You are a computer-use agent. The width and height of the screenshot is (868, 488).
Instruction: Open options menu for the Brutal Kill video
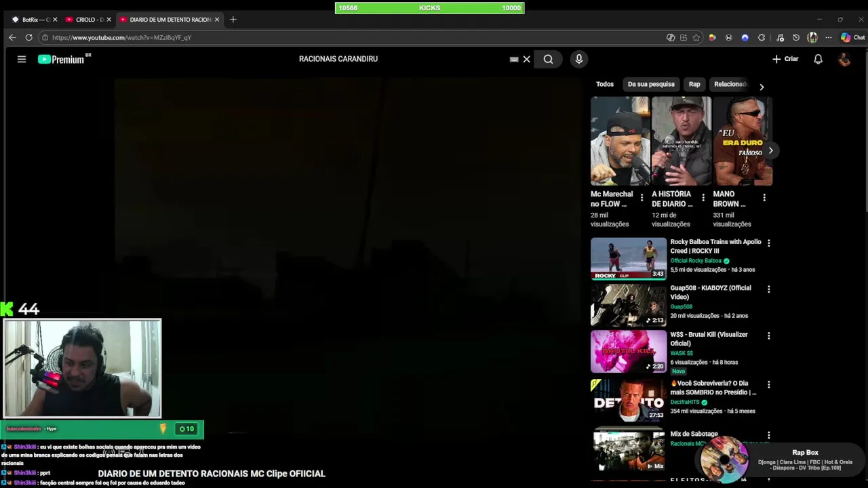tap(768, 335)
